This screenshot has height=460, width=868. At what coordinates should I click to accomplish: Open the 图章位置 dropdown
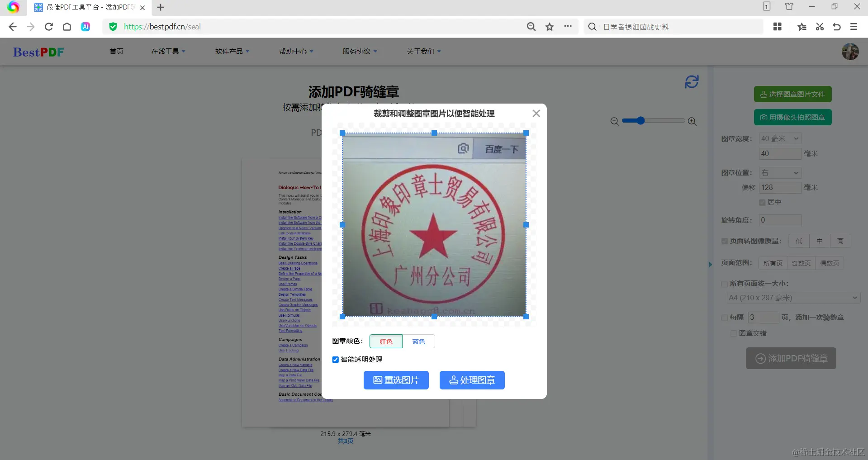(x=780, y=173)
